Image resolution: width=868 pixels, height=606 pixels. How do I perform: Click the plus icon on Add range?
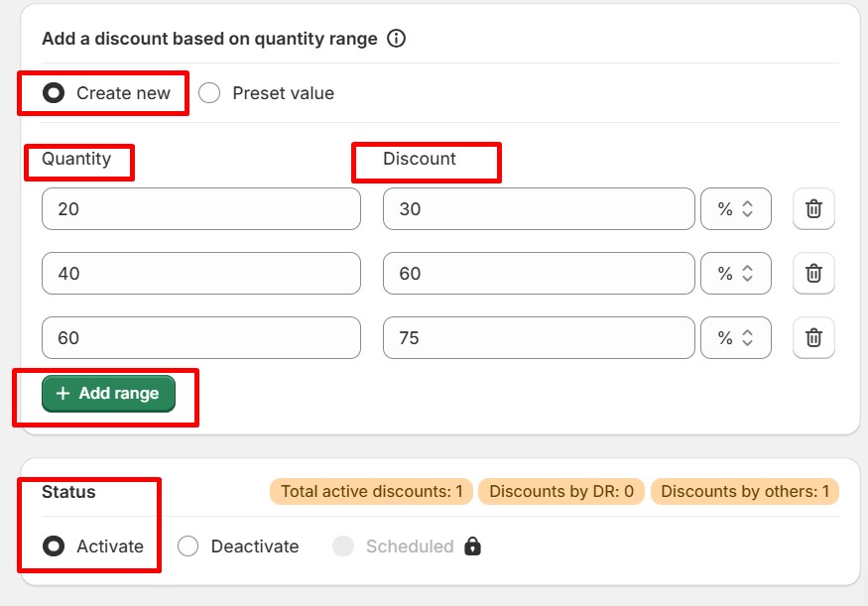(61, 393)
